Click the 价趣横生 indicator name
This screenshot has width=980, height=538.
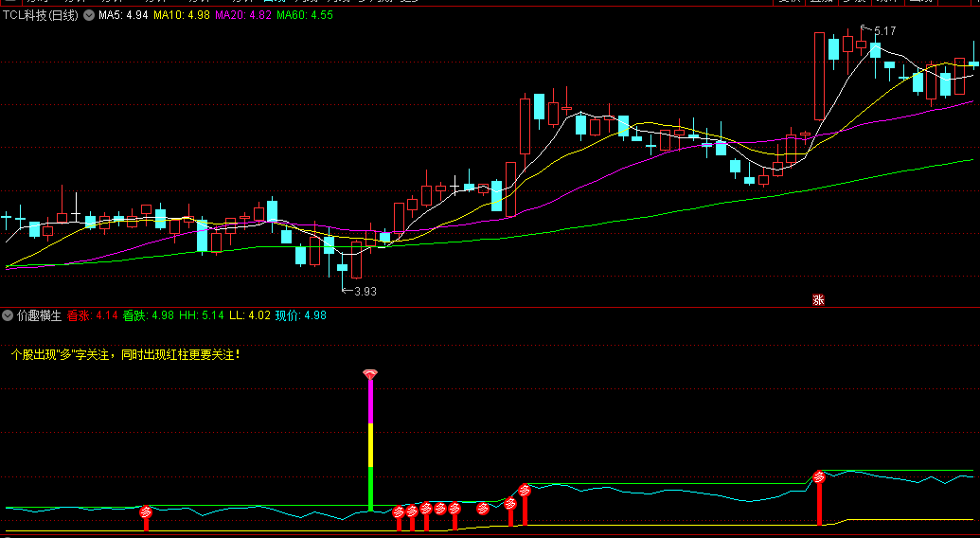(39, 316)
